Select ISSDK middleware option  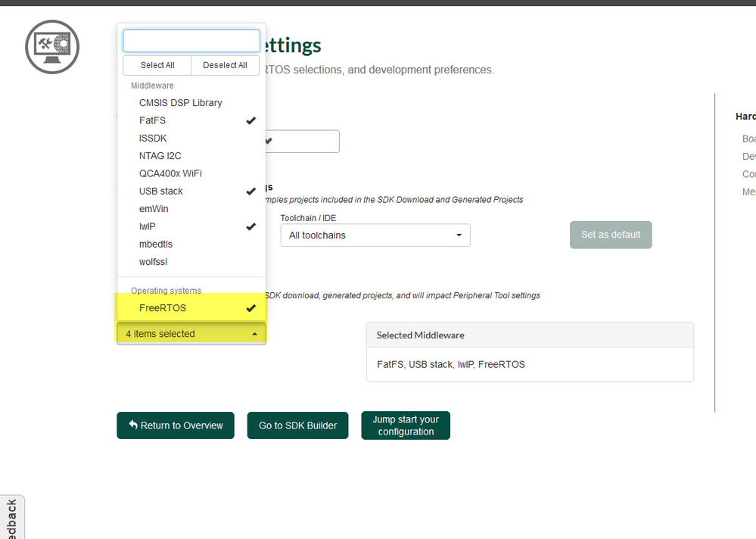pyautogui.click(x=191, y=139)
